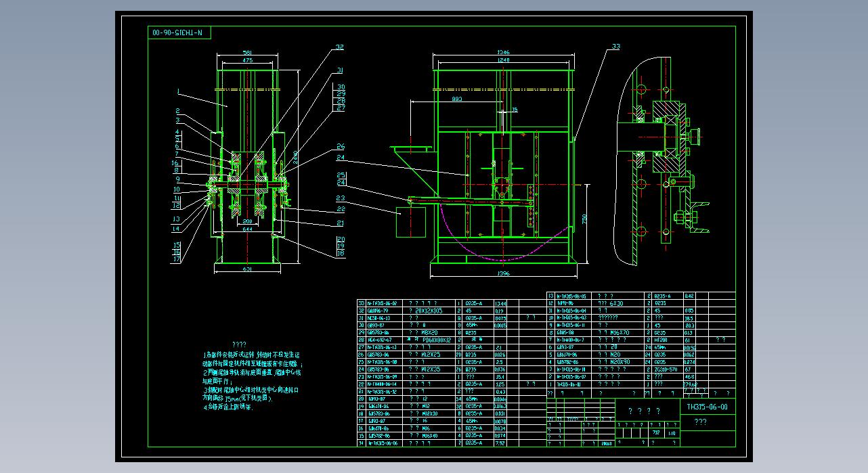Click part callout number 26
Screen dimensions: 868x473
tap(341, 146)
